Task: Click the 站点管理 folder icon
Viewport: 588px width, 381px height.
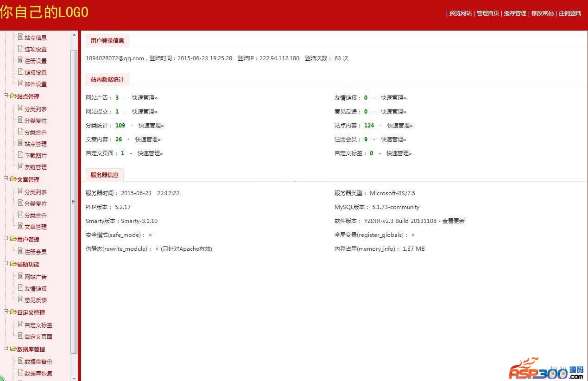Action: pyautogui.click(x=13, y=96)
